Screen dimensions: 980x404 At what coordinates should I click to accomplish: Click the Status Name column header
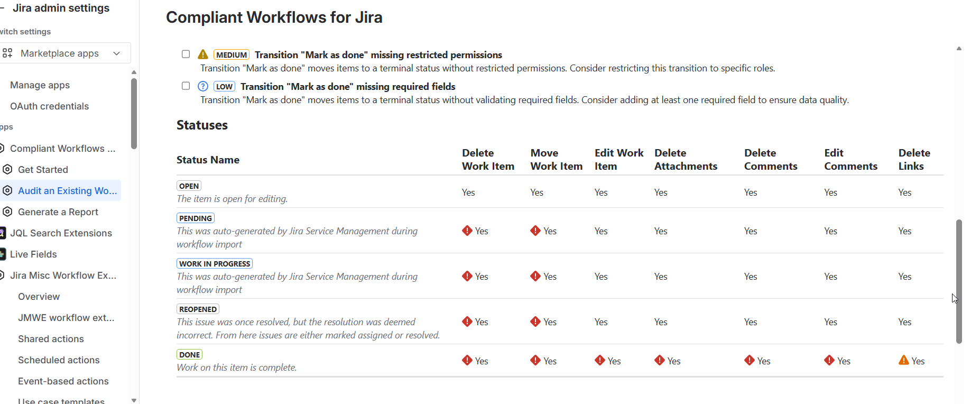pyautogui.click(x=208, y=160)
